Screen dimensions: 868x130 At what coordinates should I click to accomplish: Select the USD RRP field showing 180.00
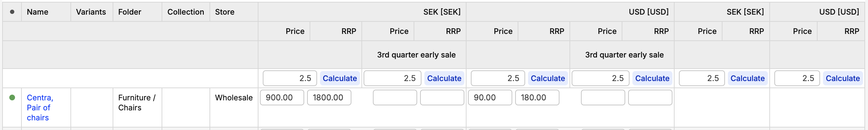pyautogui.click(x=537, y=97)
